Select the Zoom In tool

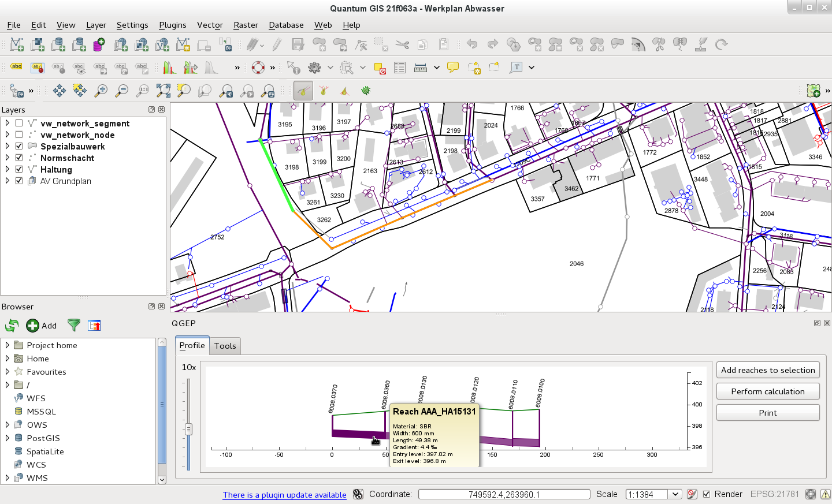tap(101, 91)
